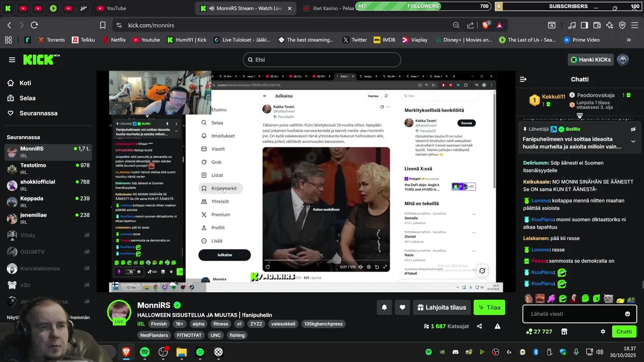Toggle the microphone tray icon
644x362 pixels.
(576, 352)
